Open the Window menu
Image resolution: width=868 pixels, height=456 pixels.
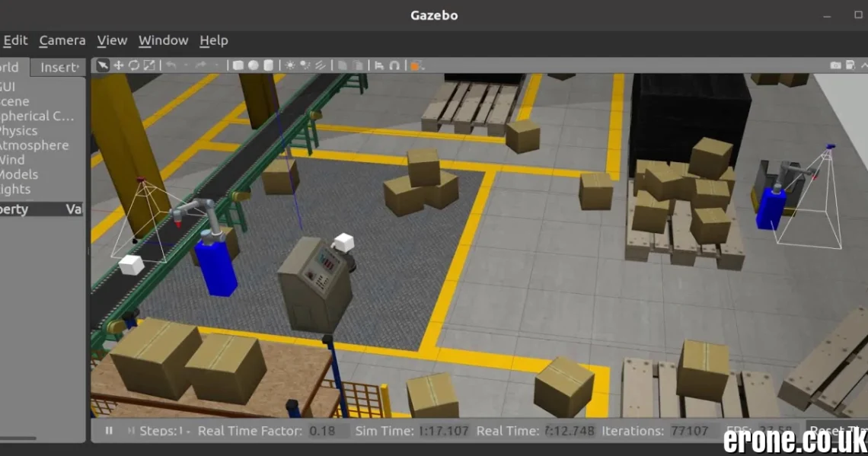163,40
